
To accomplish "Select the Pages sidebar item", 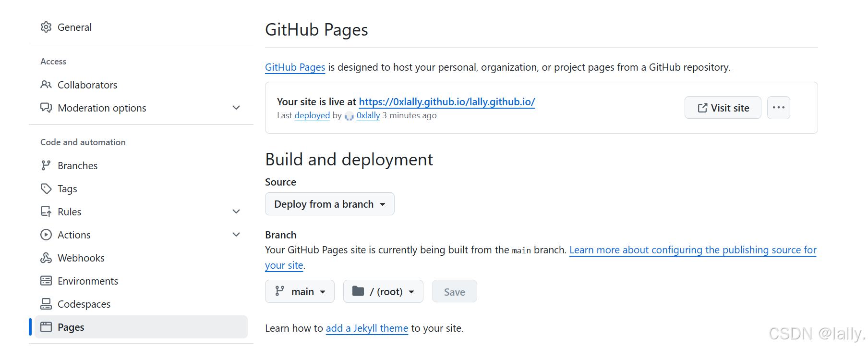I will tap(141, 327).
